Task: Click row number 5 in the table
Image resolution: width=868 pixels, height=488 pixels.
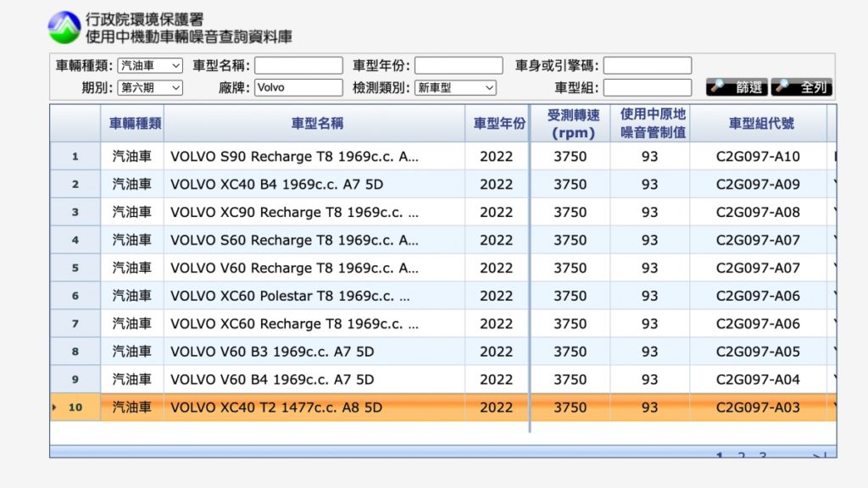Action: coord(75,268)
